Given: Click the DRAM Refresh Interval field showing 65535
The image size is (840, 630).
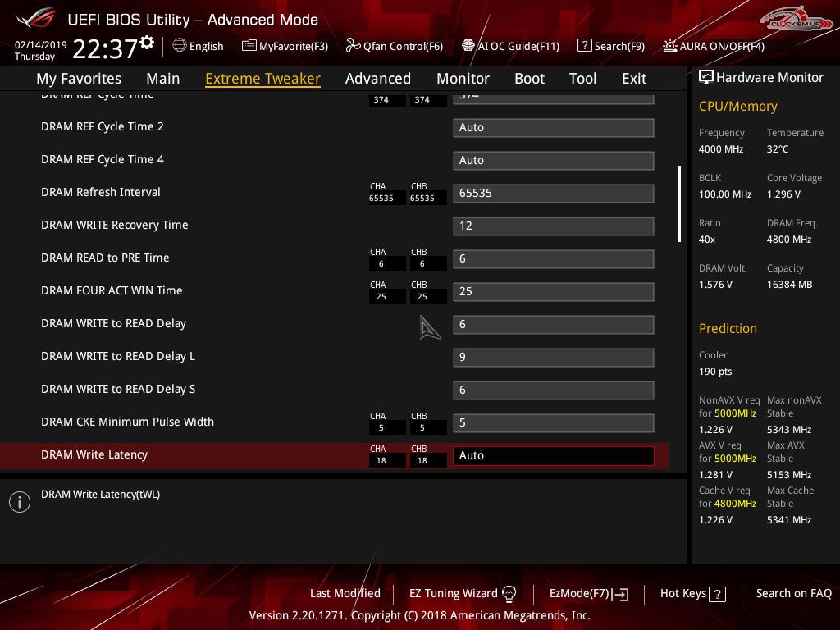Looking at the screenshot, I should pos(553,194).
